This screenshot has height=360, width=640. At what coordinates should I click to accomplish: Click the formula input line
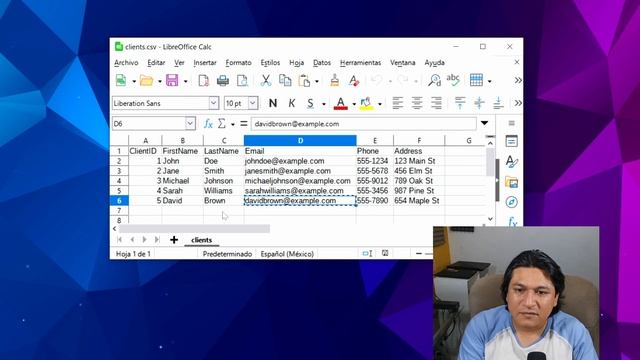363,124
